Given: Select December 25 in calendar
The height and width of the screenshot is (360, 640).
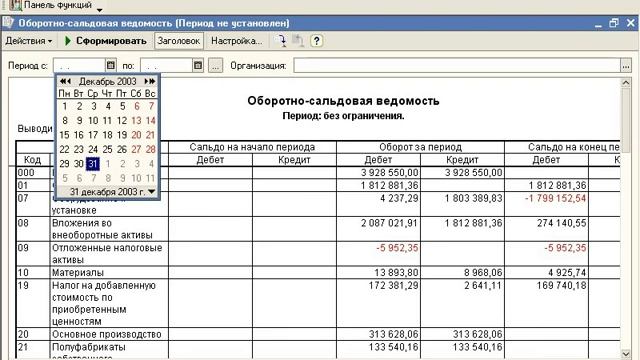Looking at the screenshot, I should tap(107, 149).
